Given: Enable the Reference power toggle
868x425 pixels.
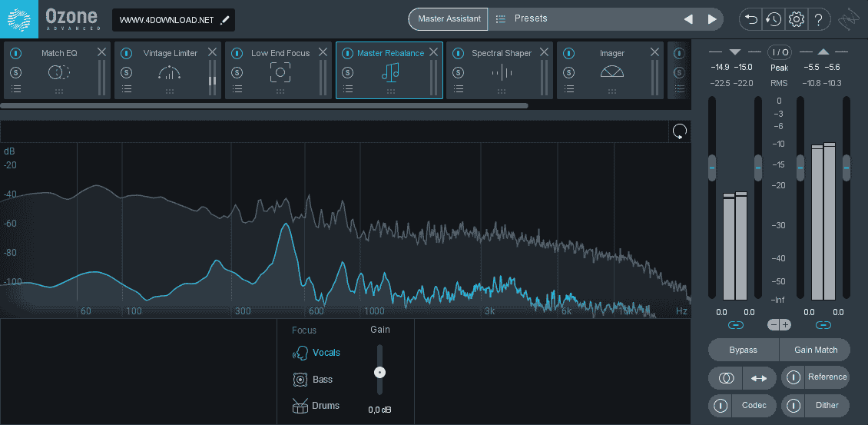Looking at the screenshot, I should (x=793, y=377).
